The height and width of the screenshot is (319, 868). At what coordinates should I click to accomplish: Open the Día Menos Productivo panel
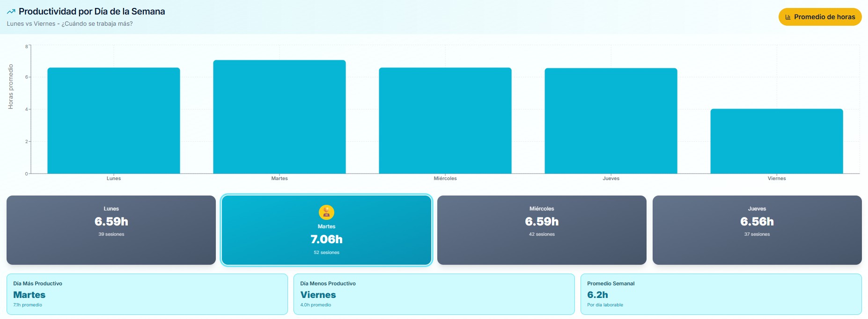click(x=434, y=294)
